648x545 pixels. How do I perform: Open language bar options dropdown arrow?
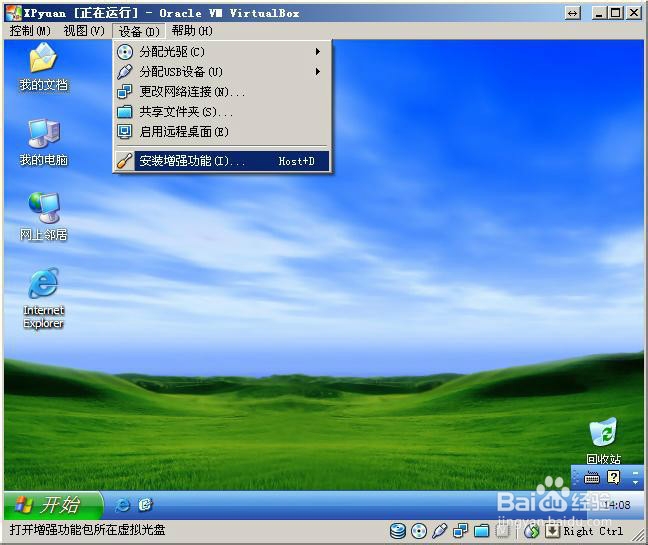635,483
